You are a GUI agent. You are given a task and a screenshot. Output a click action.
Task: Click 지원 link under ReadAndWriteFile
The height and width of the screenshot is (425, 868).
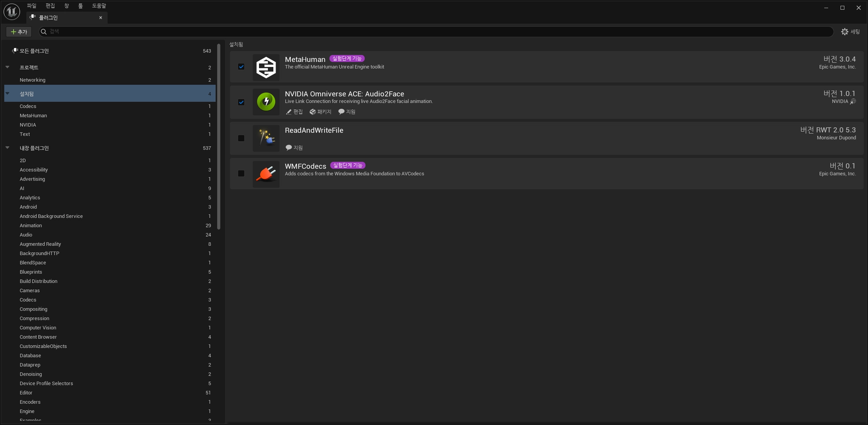[295, 148]
